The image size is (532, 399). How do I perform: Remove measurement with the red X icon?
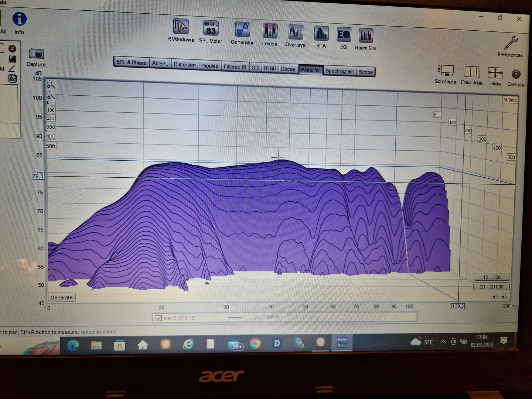[x=12, y=48]
